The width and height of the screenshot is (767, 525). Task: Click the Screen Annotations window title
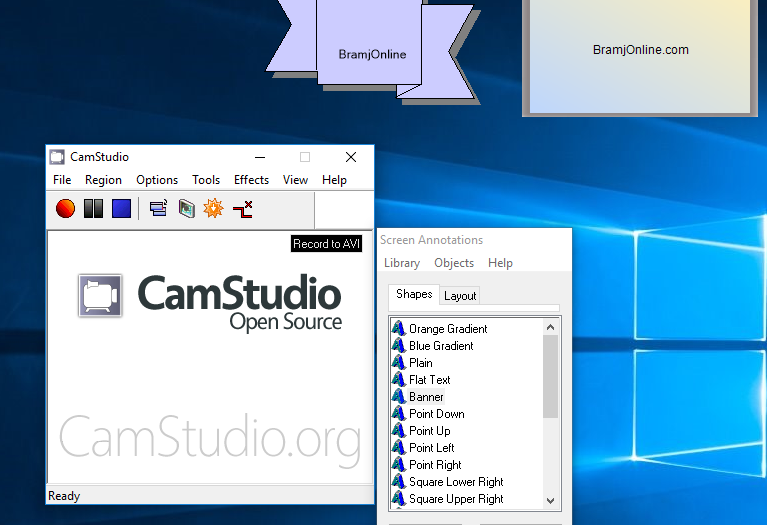click(431, 240)
